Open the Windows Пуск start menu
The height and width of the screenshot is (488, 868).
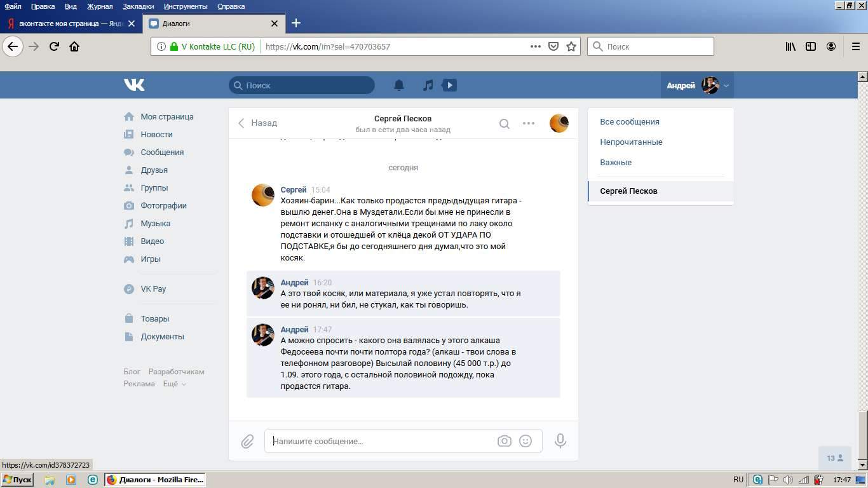(17, 480)
